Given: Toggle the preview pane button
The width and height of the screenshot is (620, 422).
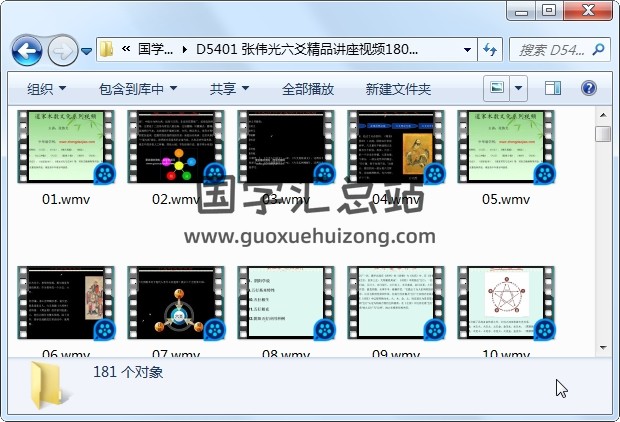Looking at the screenshot, I should [553, 89].
